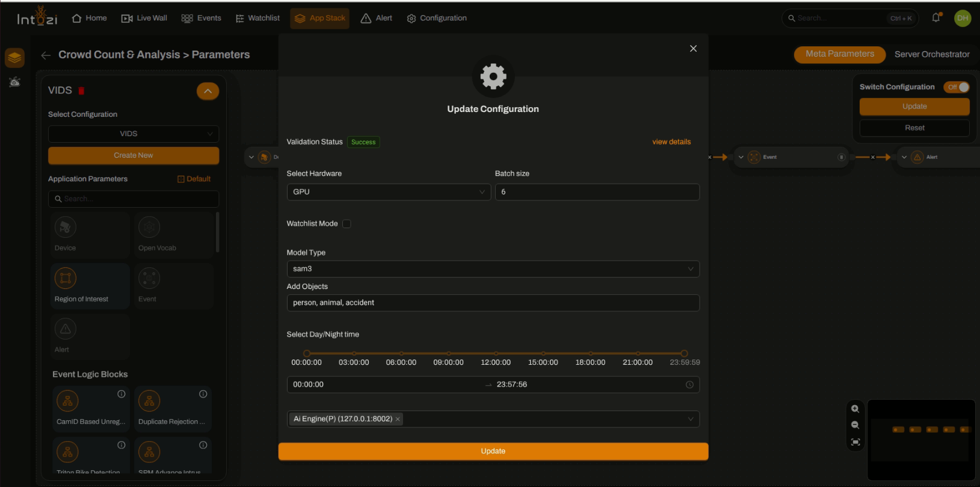Open the Configuration menu

coord(437,18)
